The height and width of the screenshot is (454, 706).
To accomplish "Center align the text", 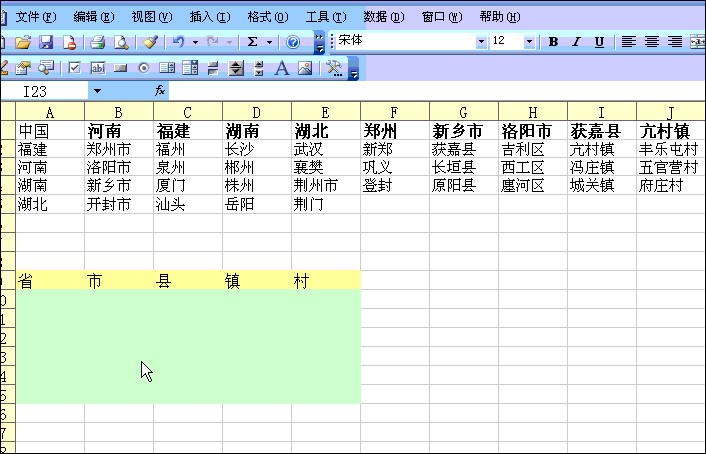I will click(652, 42).
